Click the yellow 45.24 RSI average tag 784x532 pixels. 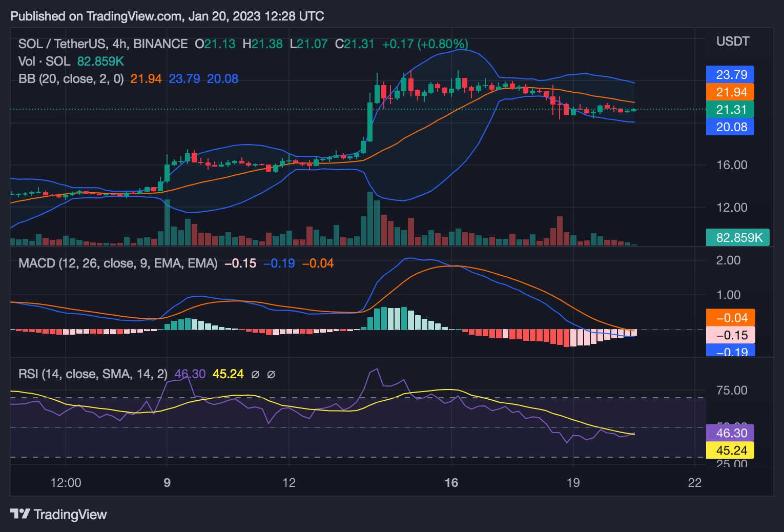pos(730,451)
